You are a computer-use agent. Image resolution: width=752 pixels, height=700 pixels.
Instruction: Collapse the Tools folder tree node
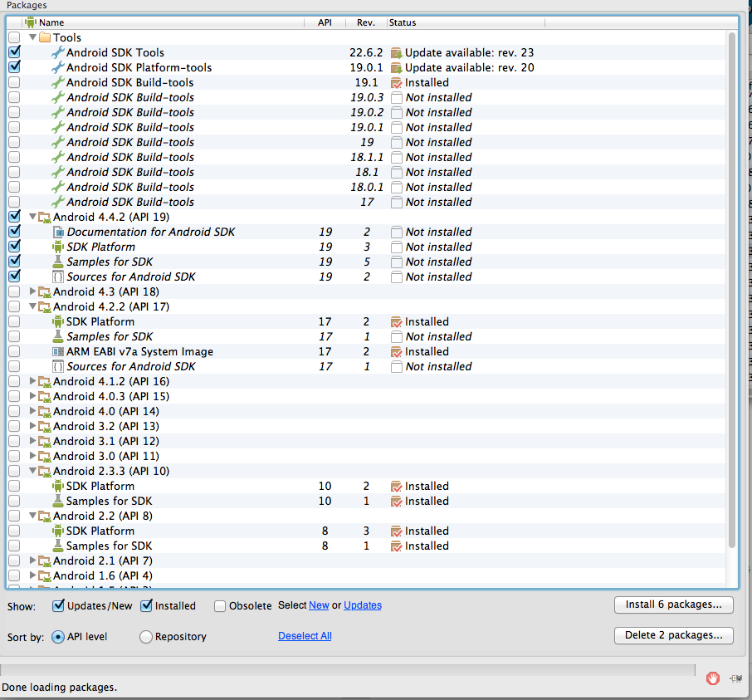pos(33,37)
